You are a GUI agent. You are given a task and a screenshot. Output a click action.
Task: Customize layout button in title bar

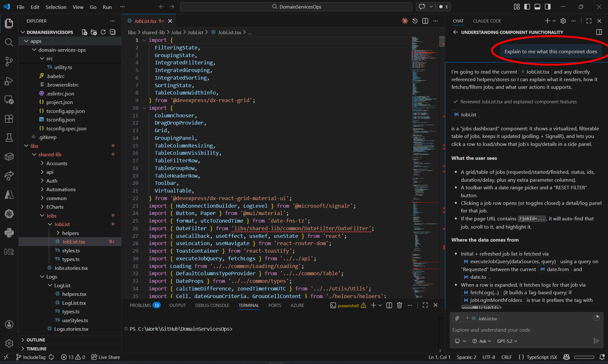(517, 7)
